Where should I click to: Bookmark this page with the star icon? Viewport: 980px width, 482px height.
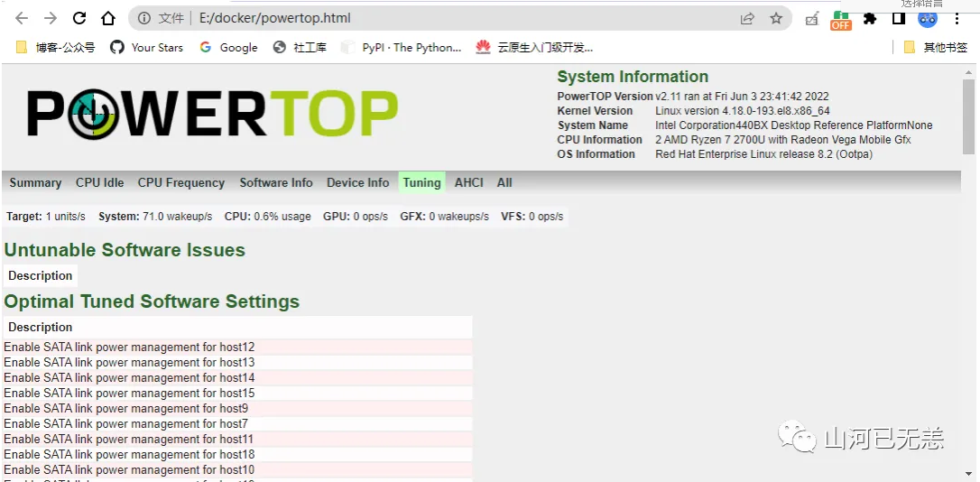[x=776, y=18]
